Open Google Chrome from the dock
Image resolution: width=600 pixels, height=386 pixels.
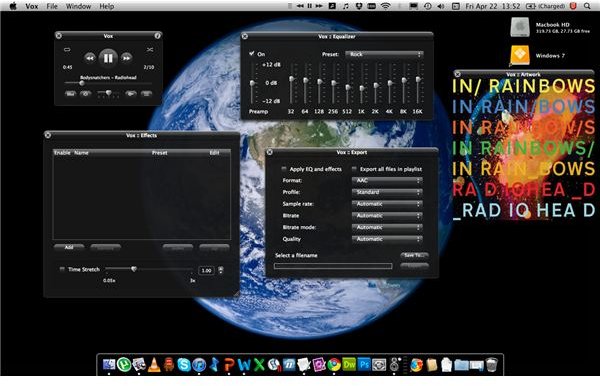334,365
